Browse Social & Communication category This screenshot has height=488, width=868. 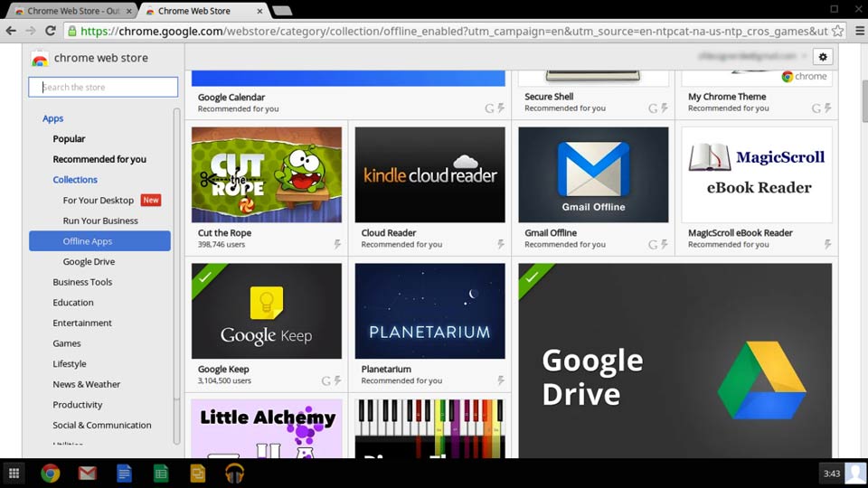coord(102,426)
